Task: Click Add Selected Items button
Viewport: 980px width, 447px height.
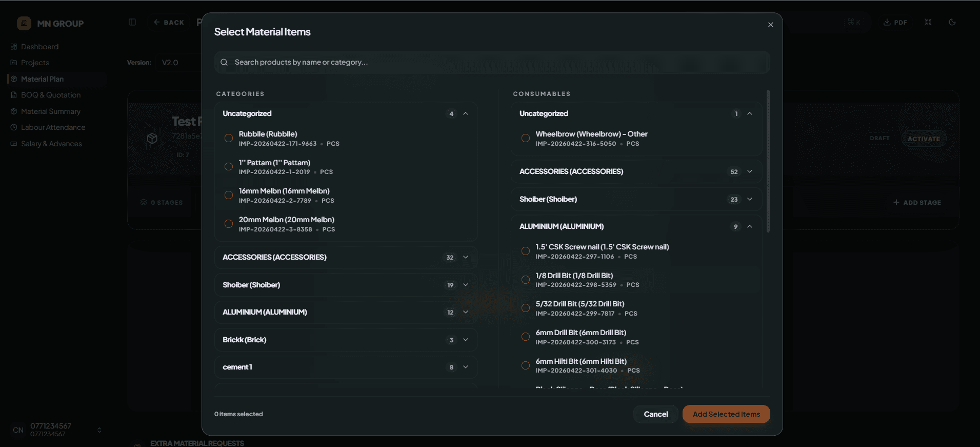Action: [x=726, y=414]
